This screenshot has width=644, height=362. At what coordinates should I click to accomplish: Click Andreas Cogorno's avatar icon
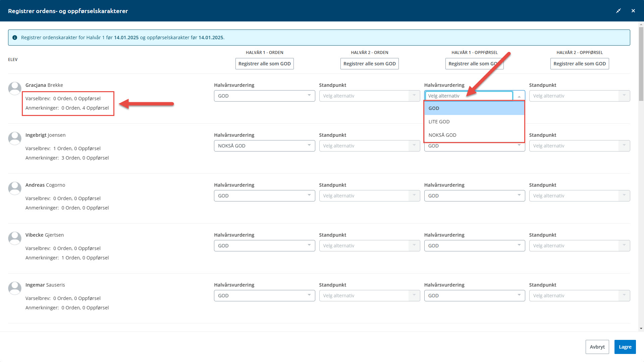click(15, 188)
